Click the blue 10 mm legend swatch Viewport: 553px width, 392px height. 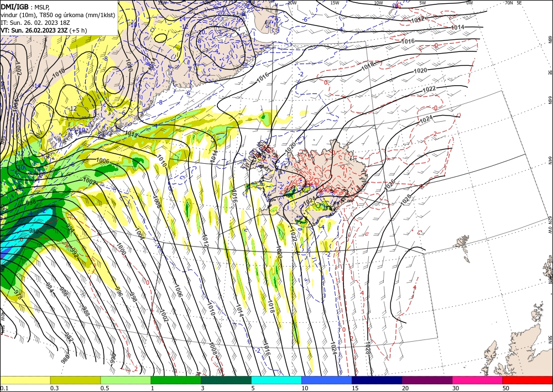coord(327,380)
